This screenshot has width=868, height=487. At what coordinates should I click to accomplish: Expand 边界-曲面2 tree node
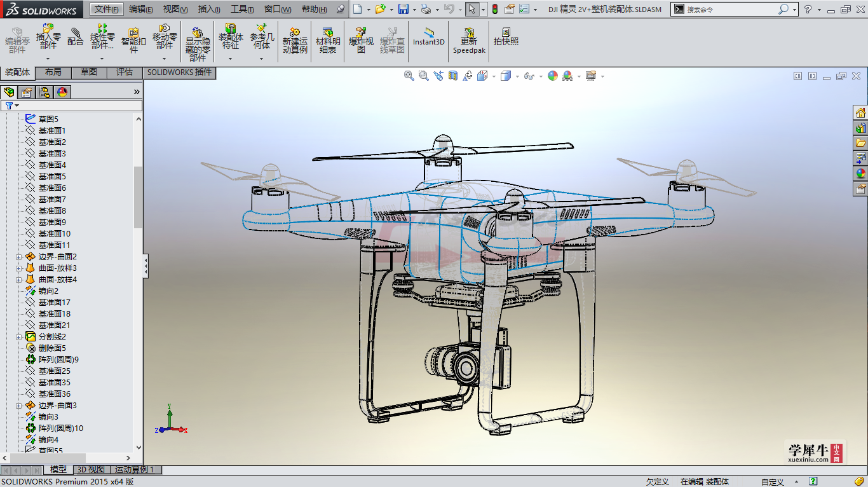[18, 257]
